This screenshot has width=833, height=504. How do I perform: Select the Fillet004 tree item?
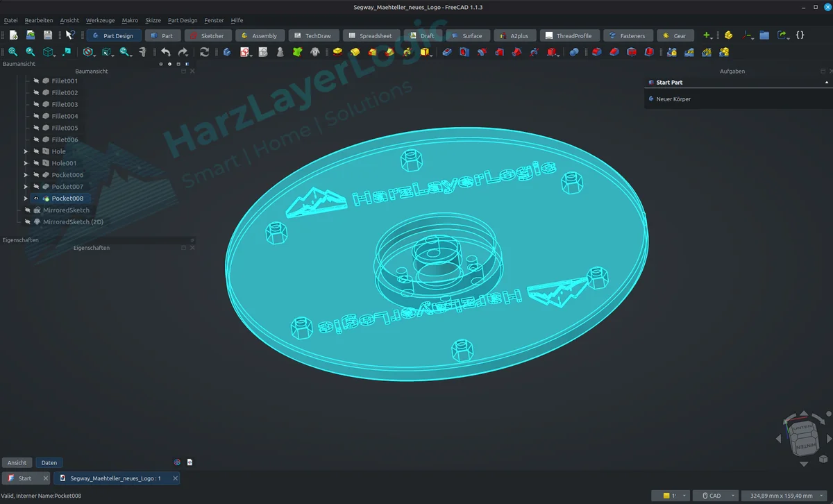[65, 117]
